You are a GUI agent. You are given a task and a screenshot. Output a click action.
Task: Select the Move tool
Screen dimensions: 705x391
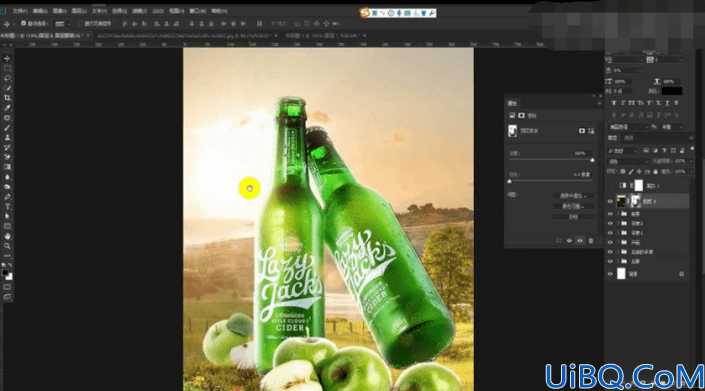tap(7, 58)
